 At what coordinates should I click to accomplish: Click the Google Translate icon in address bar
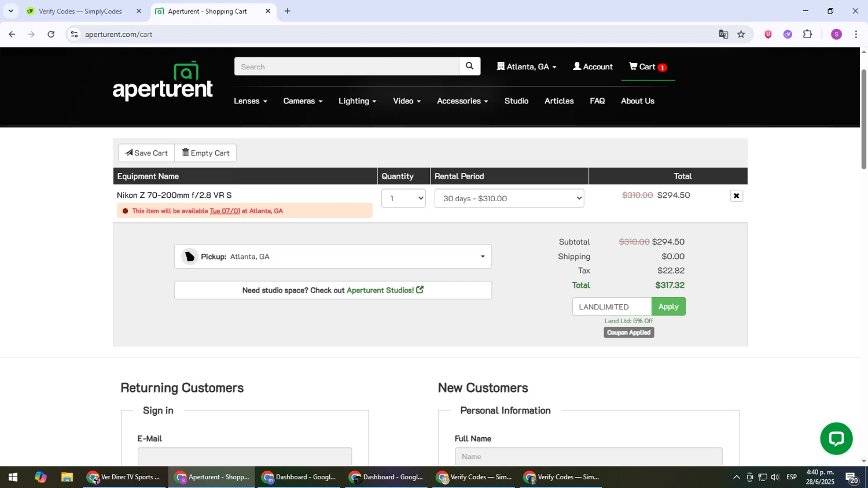click(723, 35)
